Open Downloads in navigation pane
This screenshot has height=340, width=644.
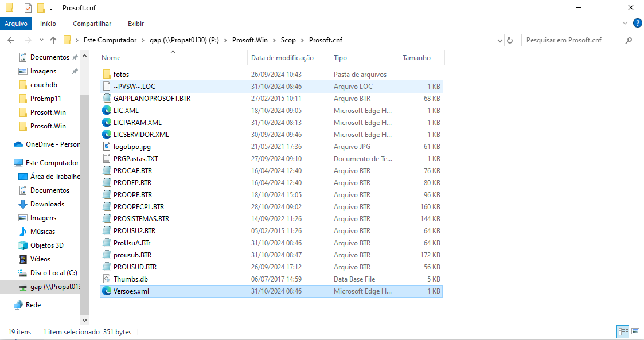[x=47, y=204]
